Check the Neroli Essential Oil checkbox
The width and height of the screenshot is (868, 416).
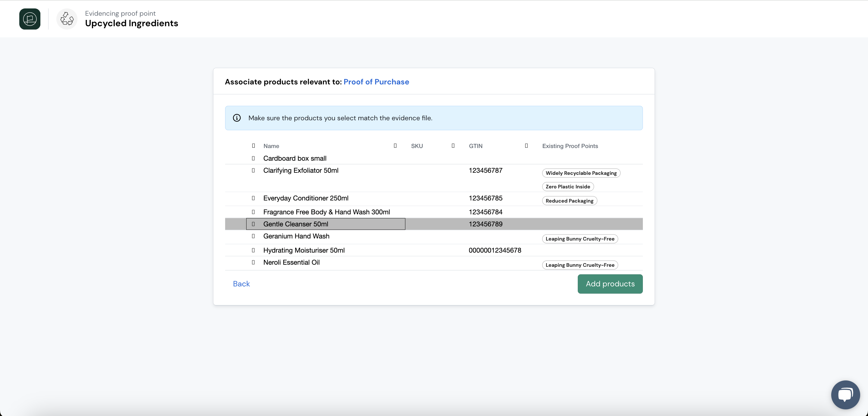pyautogui.click(x=253, y=262)
